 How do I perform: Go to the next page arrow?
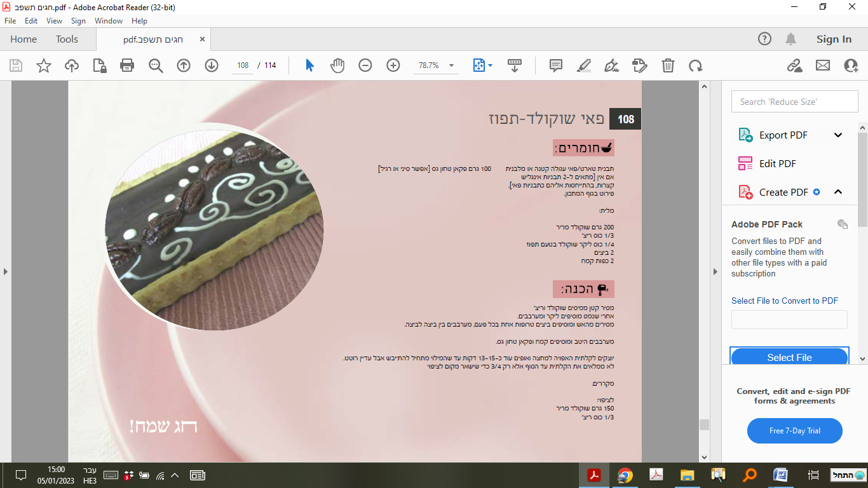[212, 65]
